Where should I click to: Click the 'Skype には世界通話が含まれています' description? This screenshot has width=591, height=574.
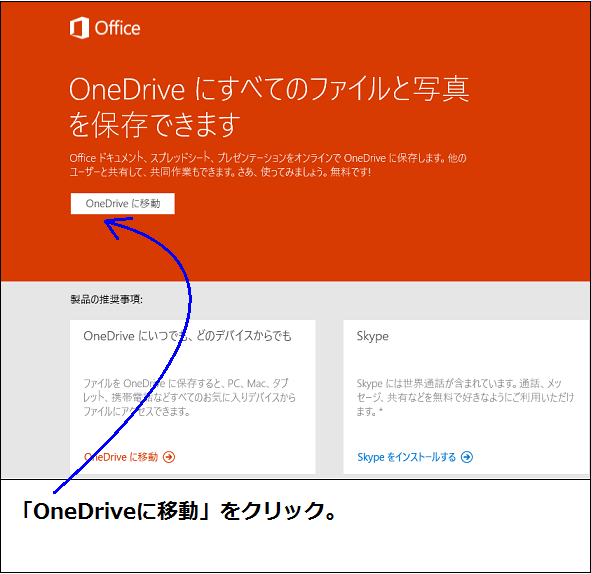[465, 397]
